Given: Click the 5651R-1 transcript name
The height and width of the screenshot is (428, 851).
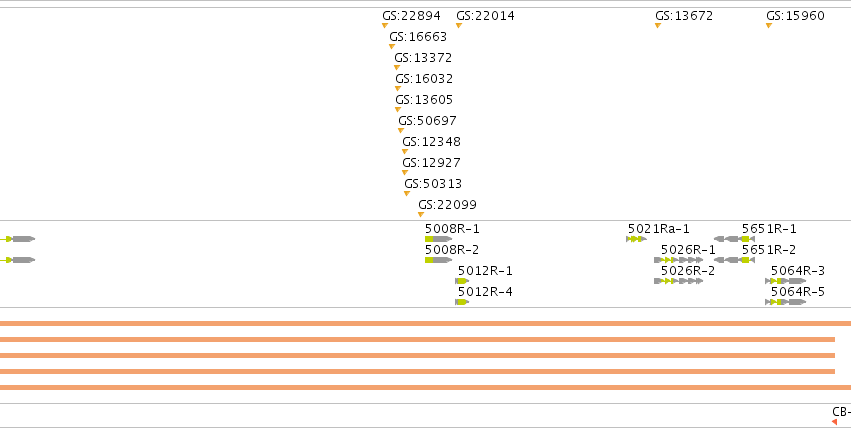Looking at the screenshot, I should [x=769, y=229].
